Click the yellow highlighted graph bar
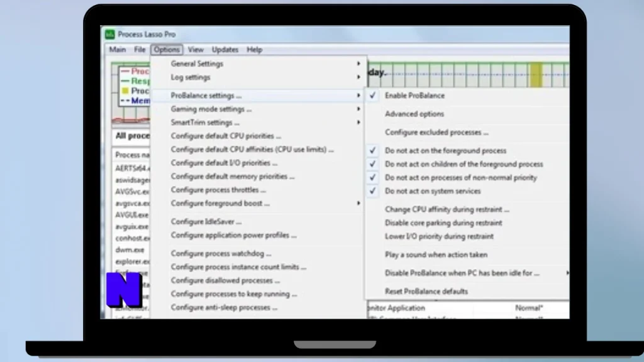This screenshot has width=644, height=362. [536, 75]
